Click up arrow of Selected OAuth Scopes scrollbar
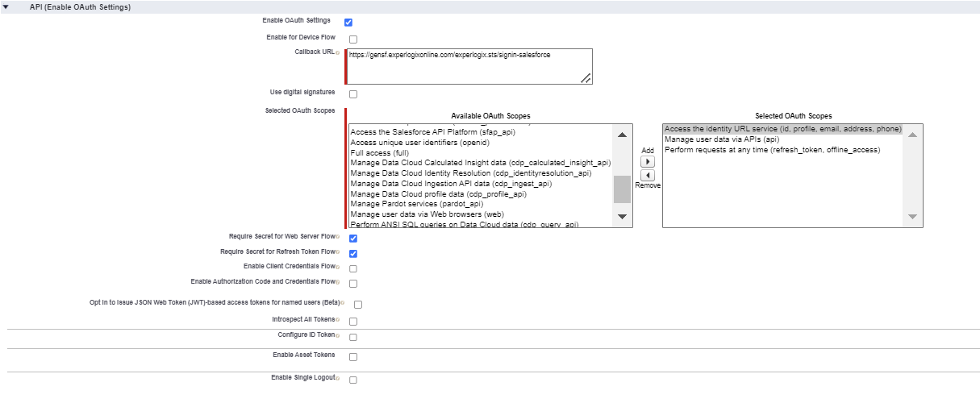The height and width of the screenshot is (403, 980). 912,135
